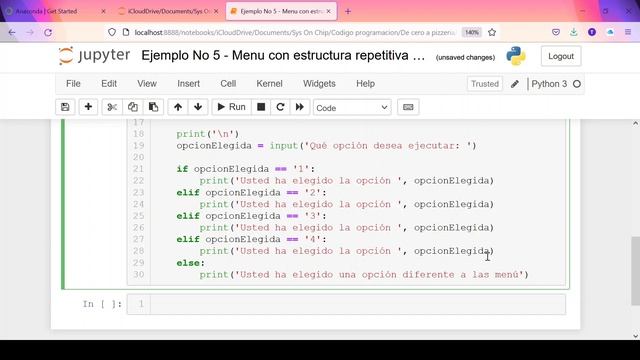Move selected cell up arrow
The image size is (640, 360).
pos(178,107)
